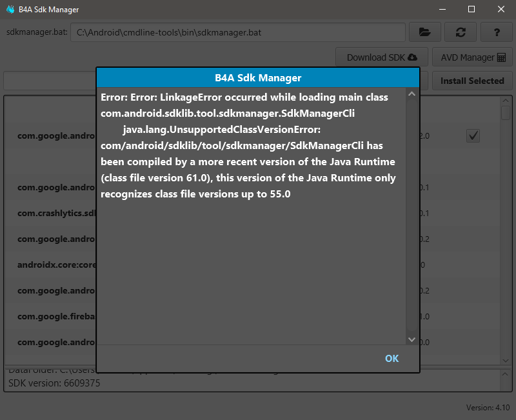Click the SDK version: 6609375 log line
516x420 pixels.
[x=54, y=383]
